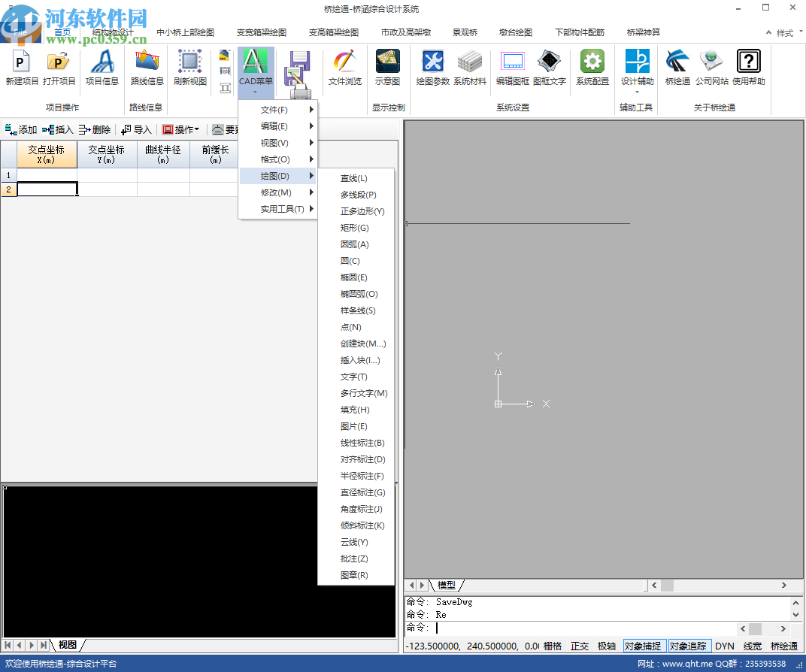Switch to 中小桥上部绘图 ribbon tab
The width and height of the screenshot is (806, 672).
point(186,32)
